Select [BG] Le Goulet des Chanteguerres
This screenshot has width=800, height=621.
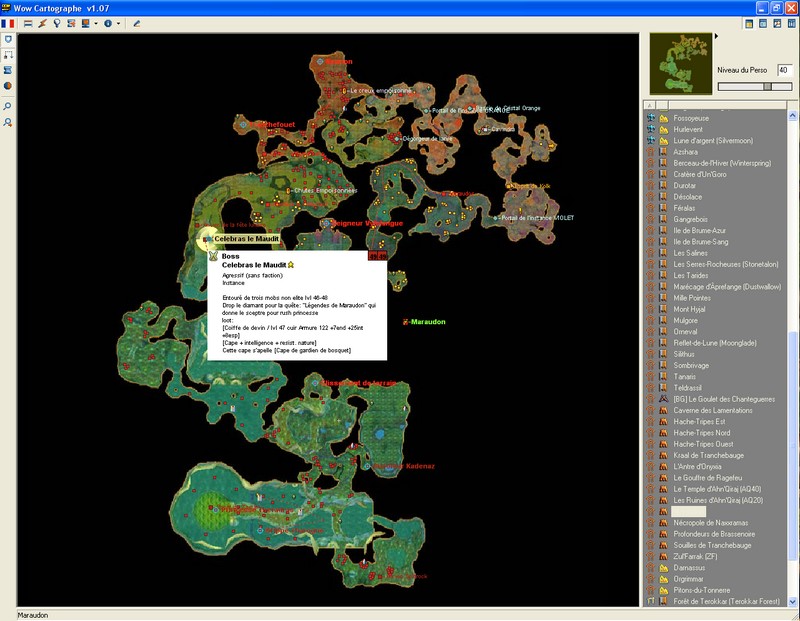(x=724, y=399)
